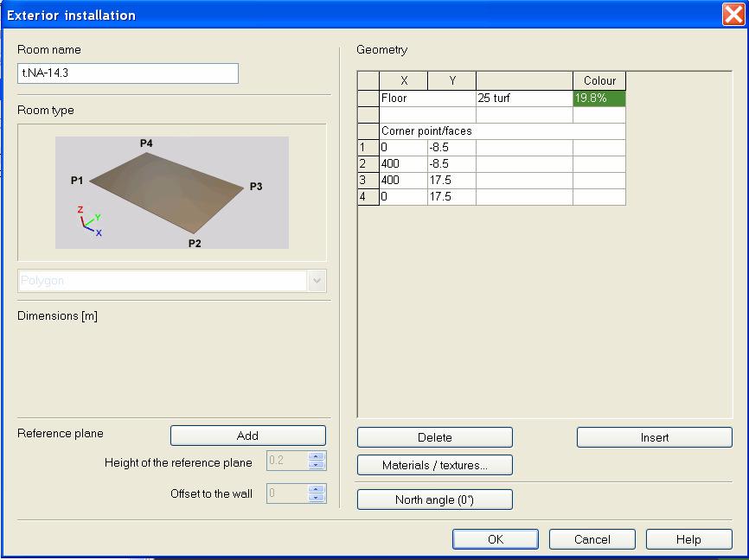The height and width of the screenshot is (560, 749).
Task: Confirm with the OK button
Action: point(496,539)
